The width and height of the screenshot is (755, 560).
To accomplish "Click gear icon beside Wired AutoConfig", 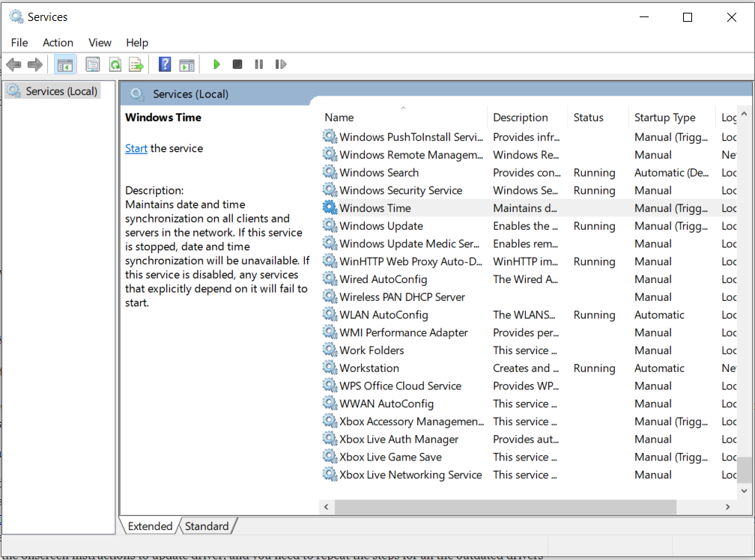I will (330, 279).
